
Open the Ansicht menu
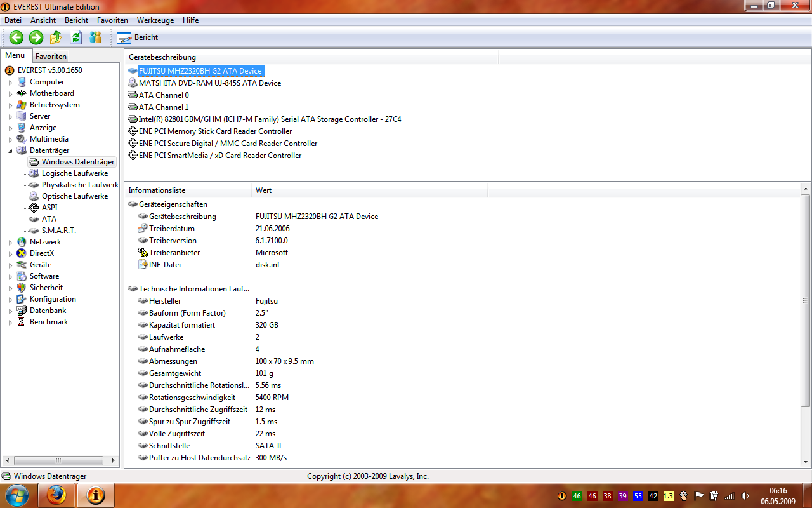click(43, 20)
